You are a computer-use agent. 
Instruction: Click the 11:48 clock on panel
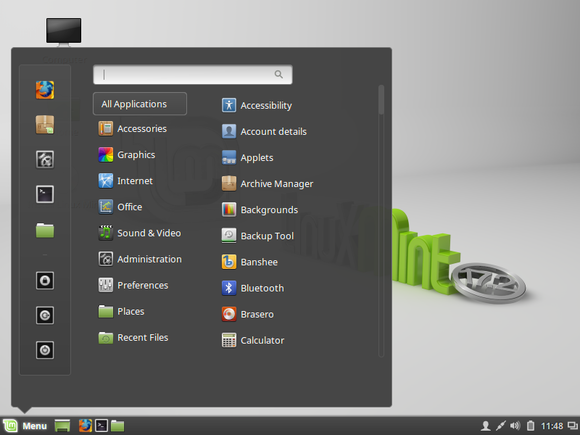(x=552, y=426)
